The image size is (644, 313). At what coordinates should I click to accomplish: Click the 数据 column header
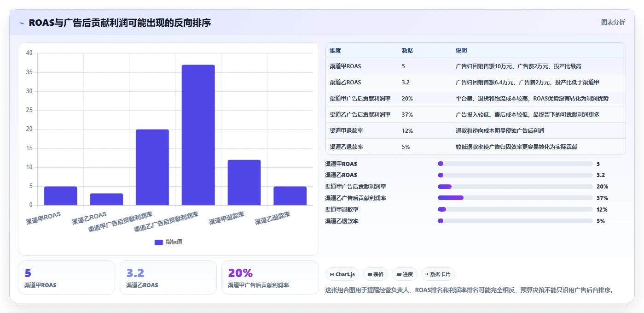click(407, 51)
